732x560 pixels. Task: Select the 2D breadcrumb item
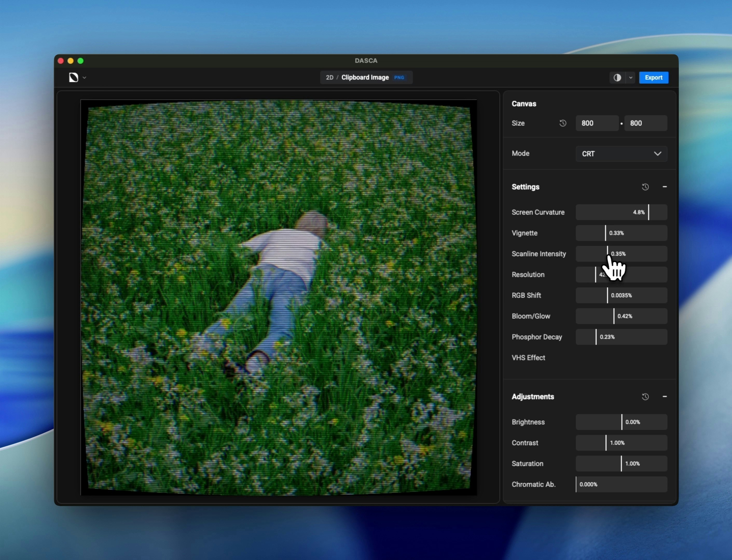329,77
